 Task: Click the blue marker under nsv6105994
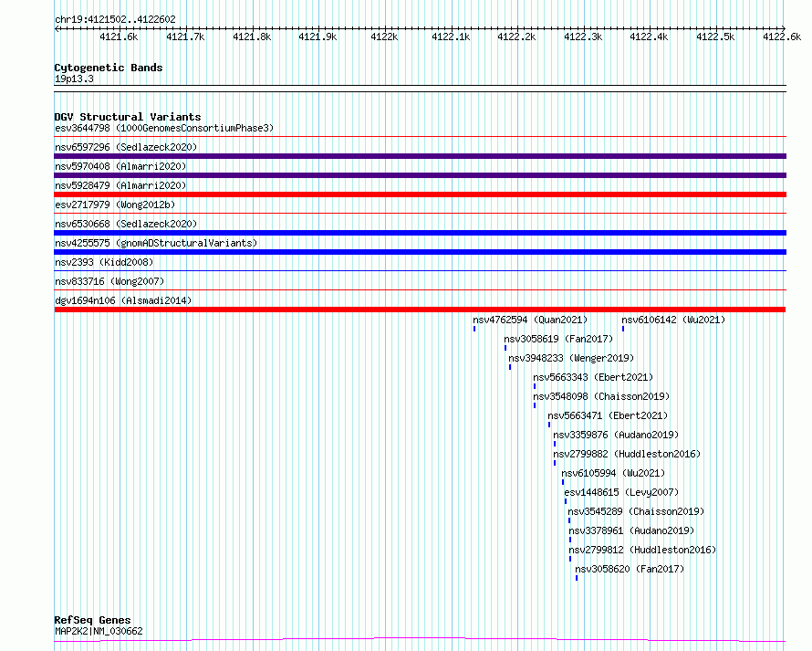coord(563,482)
